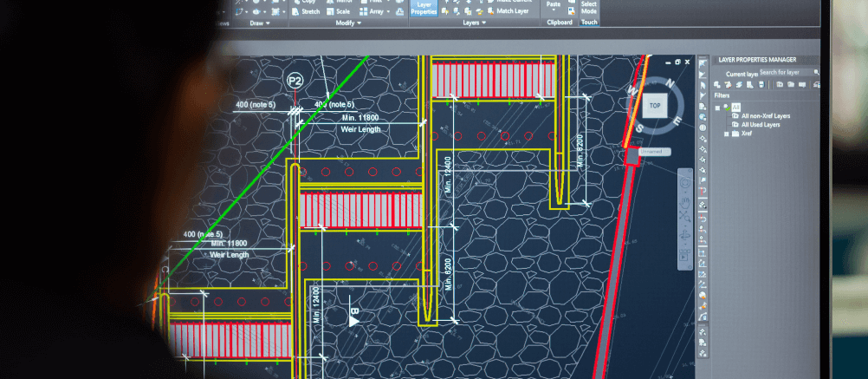Click the Stretch tool icon
Viewport: 868px width, 379px height.
pos(295,11)
